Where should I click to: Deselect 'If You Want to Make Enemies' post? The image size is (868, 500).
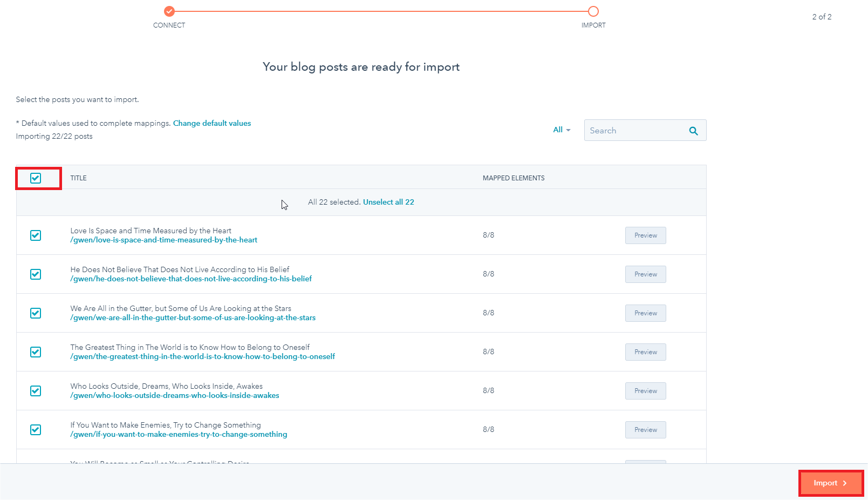pos(36,430)
